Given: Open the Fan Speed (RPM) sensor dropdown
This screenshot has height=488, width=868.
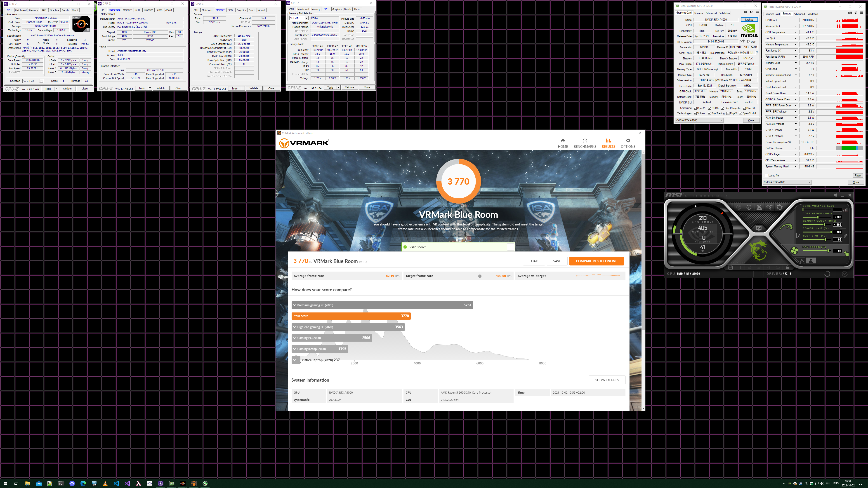Looking at the screenshot, I should coord(796,56).
